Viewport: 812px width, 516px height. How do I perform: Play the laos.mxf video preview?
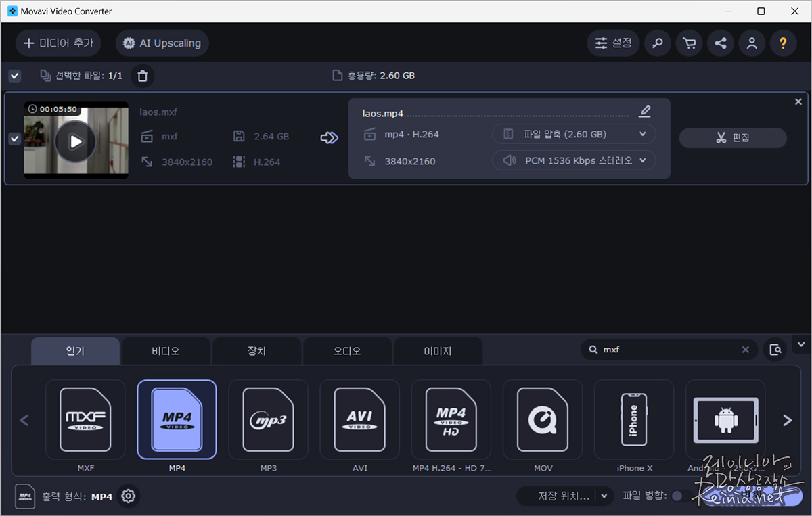click(x=76, y=141)
